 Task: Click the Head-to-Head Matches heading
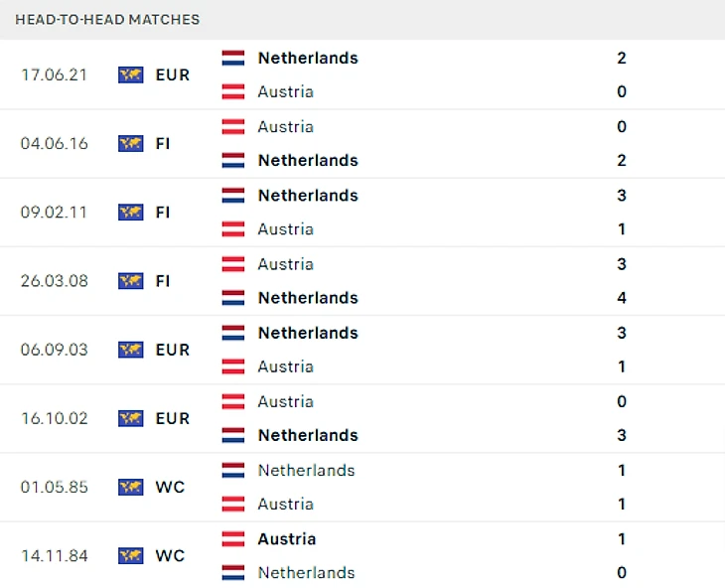107,20
